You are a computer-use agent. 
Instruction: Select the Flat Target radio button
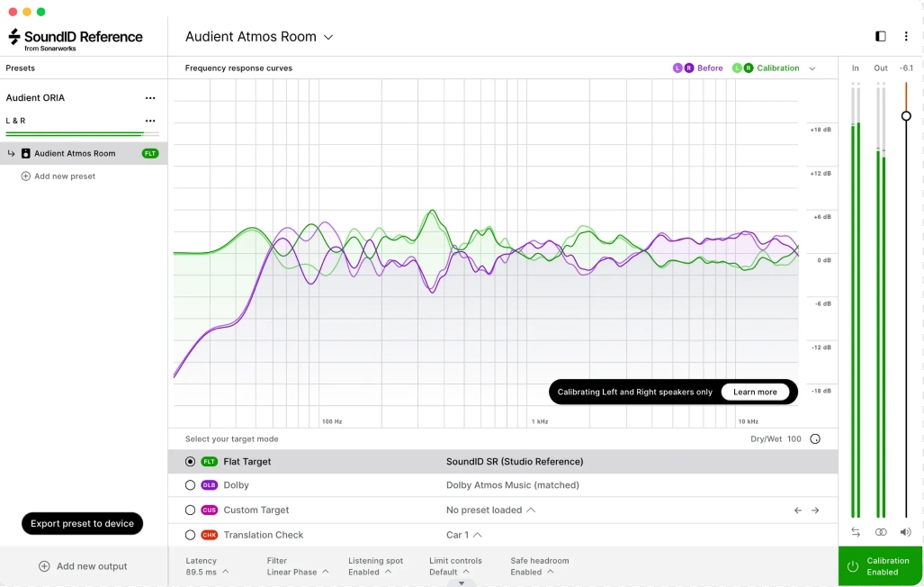pos(190,462)
